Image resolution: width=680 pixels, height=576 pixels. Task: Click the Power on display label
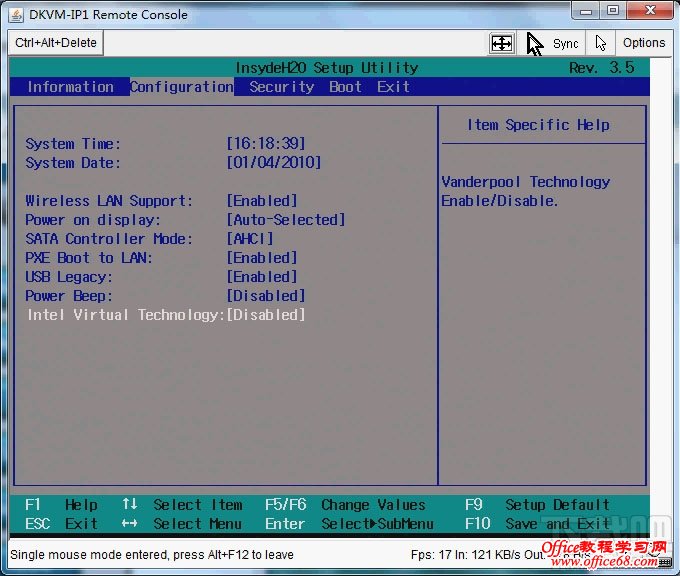coord(93,220)
